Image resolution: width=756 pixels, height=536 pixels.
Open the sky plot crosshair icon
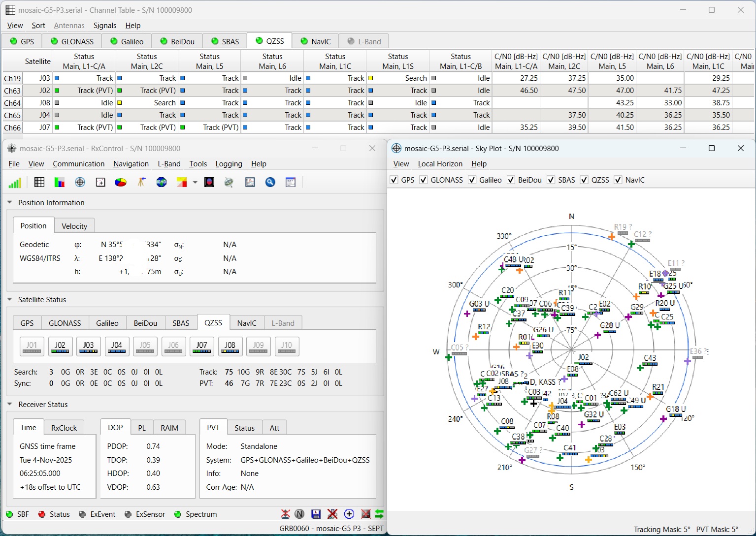(x=80, y=183)
